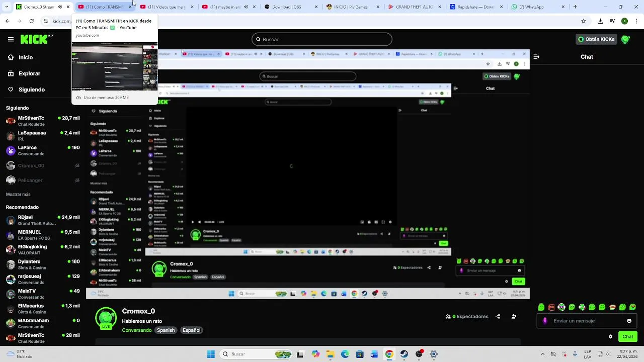Open Microsoft Edge from the taskbar
This screenshot has width=644, height=362.
tap(345, 354)
